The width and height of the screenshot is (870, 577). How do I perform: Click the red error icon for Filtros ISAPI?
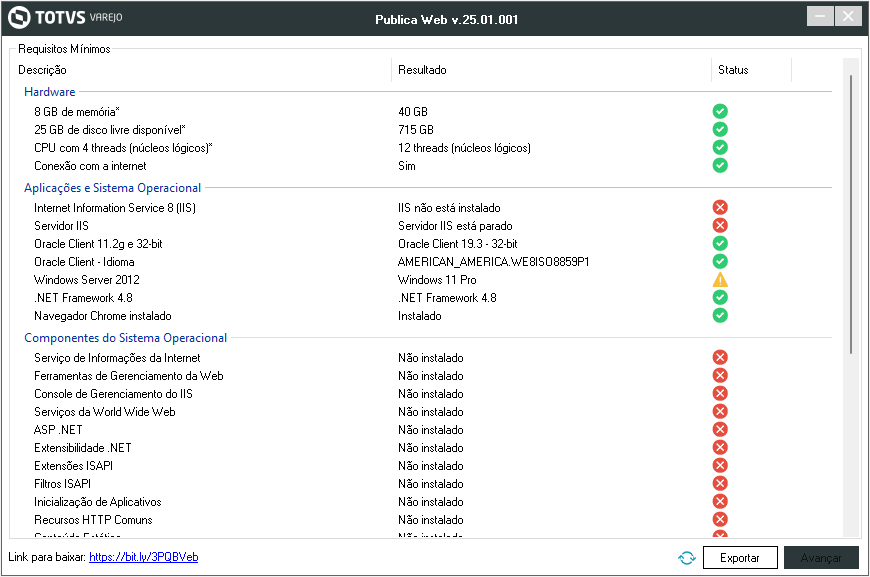(720, 483)
